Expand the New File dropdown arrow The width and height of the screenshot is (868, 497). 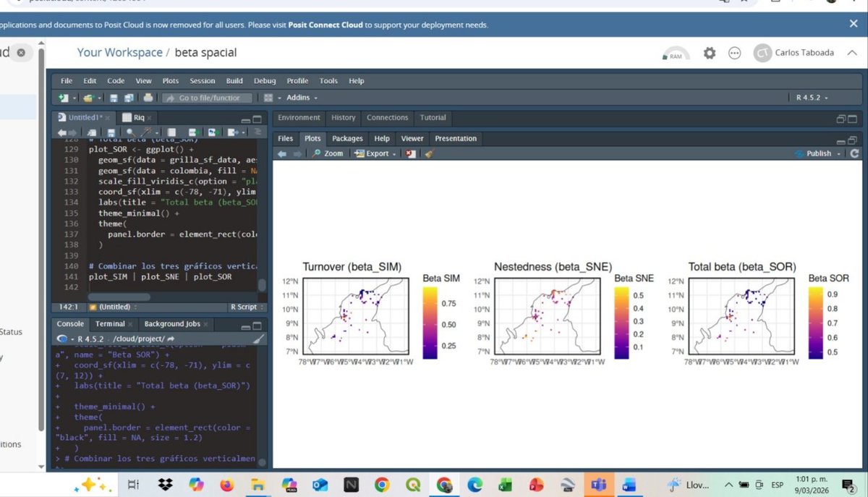click(74, 98)
